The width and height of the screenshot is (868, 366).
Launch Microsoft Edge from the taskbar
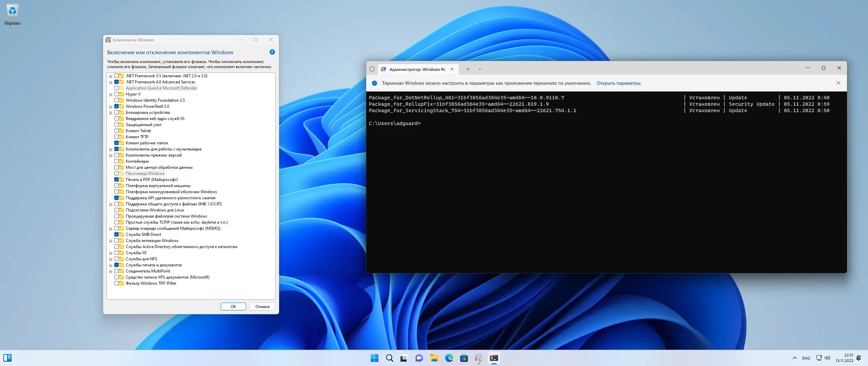click(449, 358)
